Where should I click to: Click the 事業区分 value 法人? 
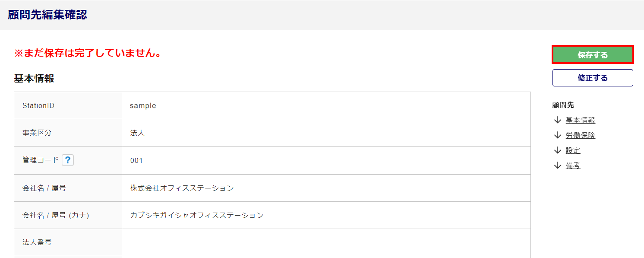[x=137, y=133]
